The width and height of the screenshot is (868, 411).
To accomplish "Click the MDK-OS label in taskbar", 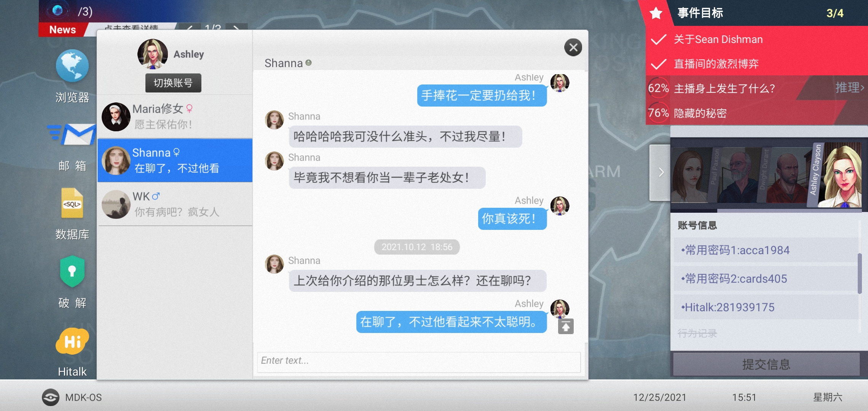I will [x=83, y=397].
